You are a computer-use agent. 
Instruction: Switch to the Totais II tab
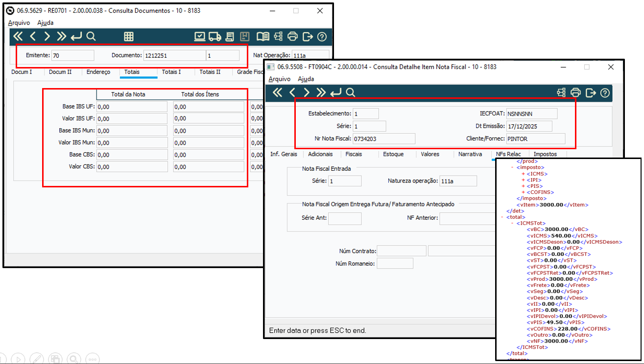coord(210,72)
